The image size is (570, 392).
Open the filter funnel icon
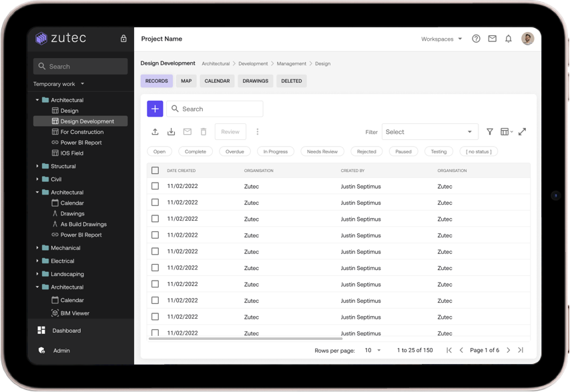point(490,132)
